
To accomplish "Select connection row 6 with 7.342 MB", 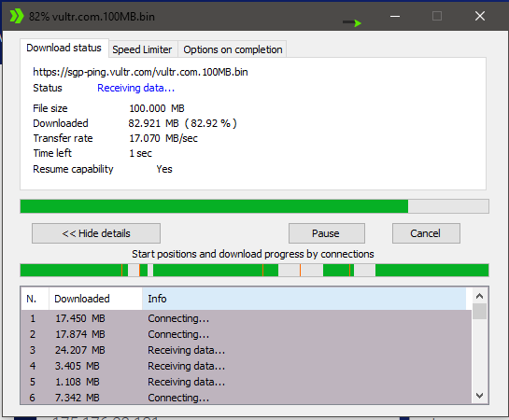I will pyautogui.click(x=246, y=398).
